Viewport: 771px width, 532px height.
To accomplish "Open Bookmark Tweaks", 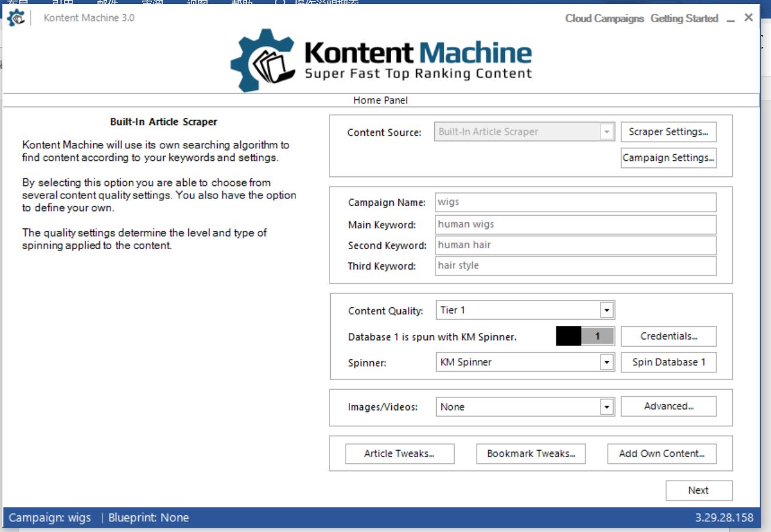I will [x=530, y=454].
